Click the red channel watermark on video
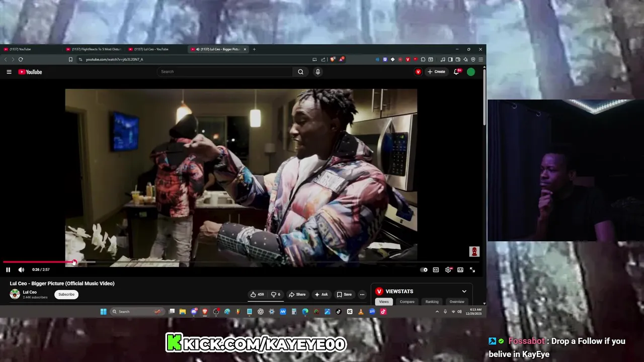This screenshot has width=644, height=362. pyautogui.click(x=474, y=251)
